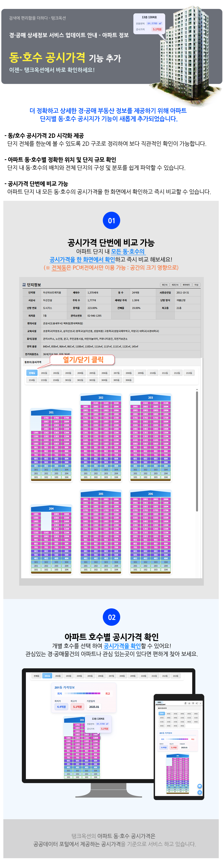Image resolution: width=223 pixels, height=868 pixels.
Task: Open the K아파트 button
Action: [x=186, y=285]
